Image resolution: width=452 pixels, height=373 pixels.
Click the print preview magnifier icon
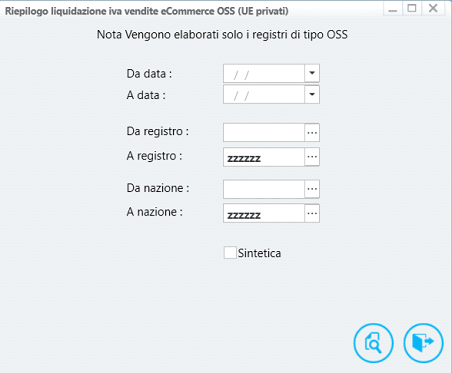(373, 343)
